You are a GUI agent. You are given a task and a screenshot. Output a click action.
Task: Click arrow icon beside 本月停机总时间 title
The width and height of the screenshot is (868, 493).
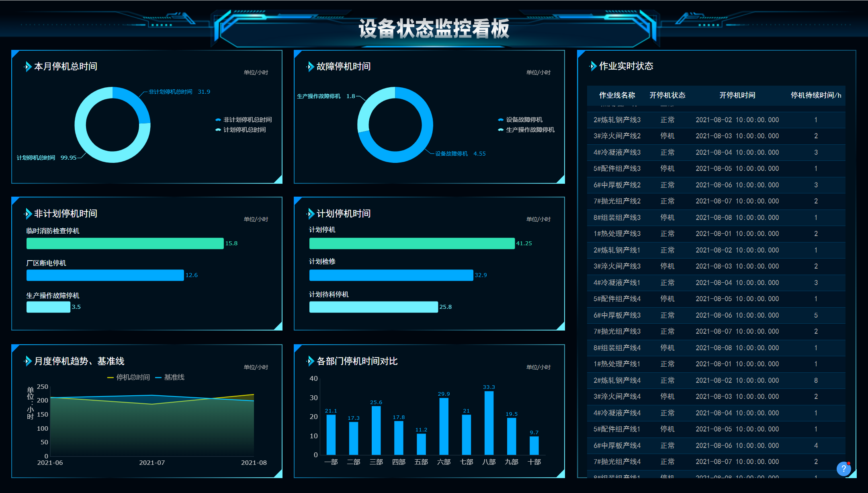pos(28,66)
